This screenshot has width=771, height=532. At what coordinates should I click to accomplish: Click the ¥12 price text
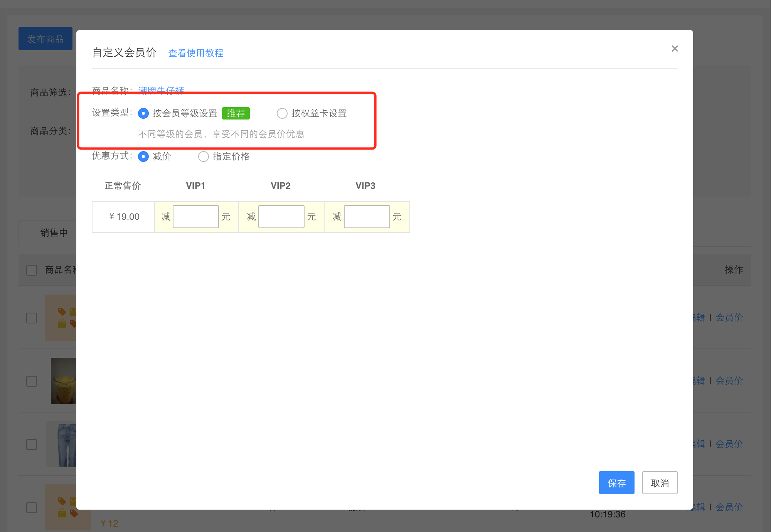(x=109, y=524)
